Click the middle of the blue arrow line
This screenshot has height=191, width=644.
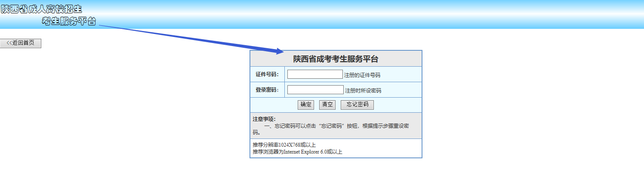[x=189, y=38]
